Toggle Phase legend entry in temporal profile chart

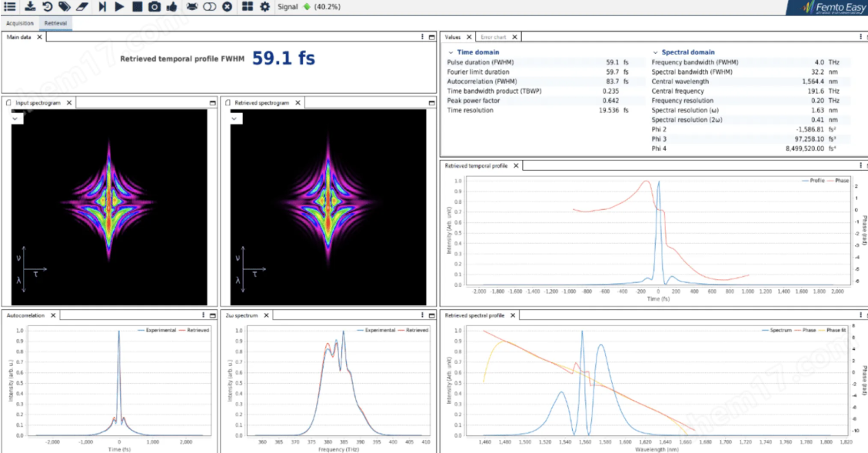tap(838, 181)
